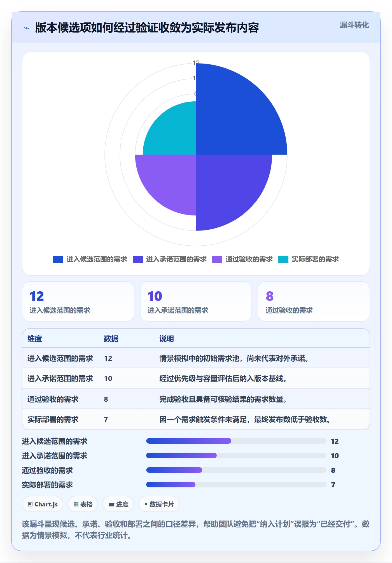Click the progress bar valued 12
The width and height of the screenshot is (392, 563).
tap(236, 441)
